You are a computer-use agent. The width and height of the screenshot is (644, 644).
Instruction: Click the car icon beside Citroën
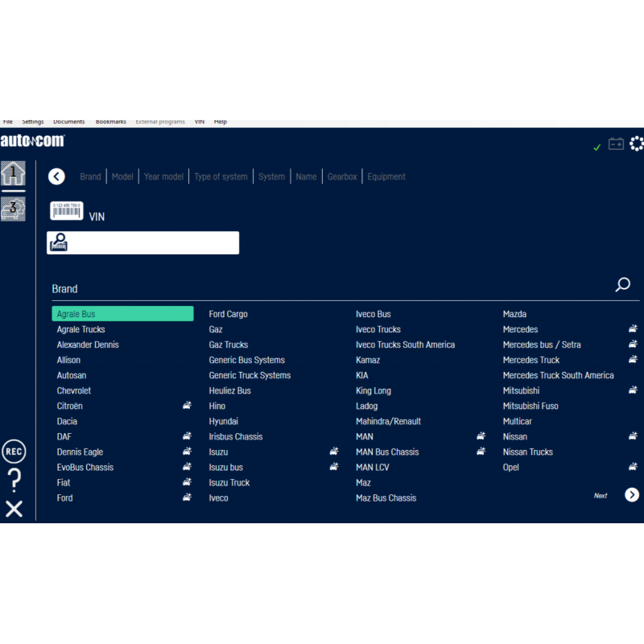tap(187, 406)
